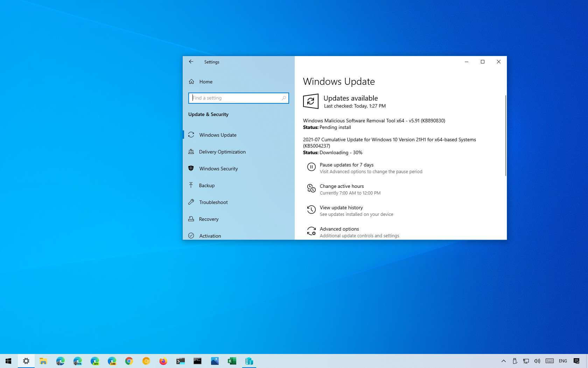Screen dimensions: 588x368
Task: Click the safely remove hardware USB icon
Action: [x=514, y=361]
